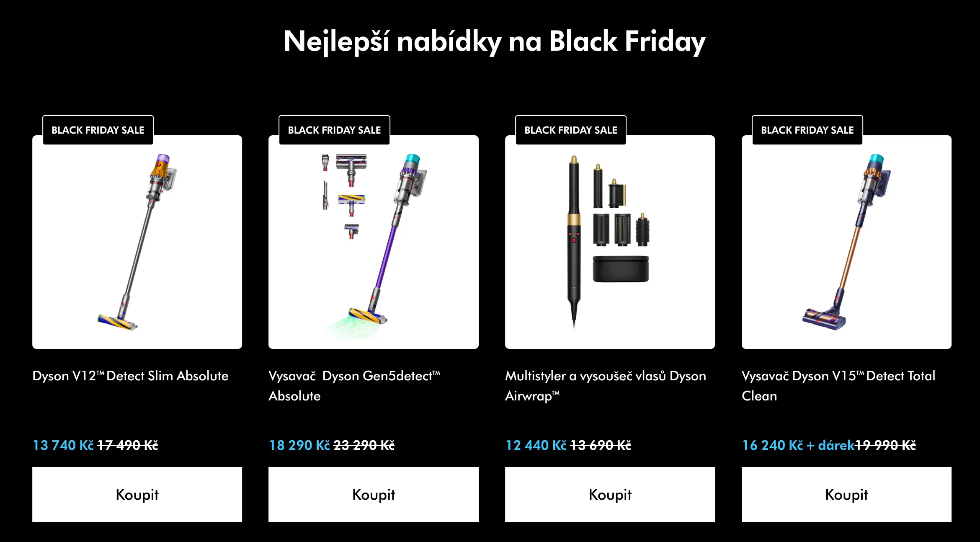980x542 pixels.
Task: Click Black Friday Sale badge on V12 card
Action: point(98,130)
